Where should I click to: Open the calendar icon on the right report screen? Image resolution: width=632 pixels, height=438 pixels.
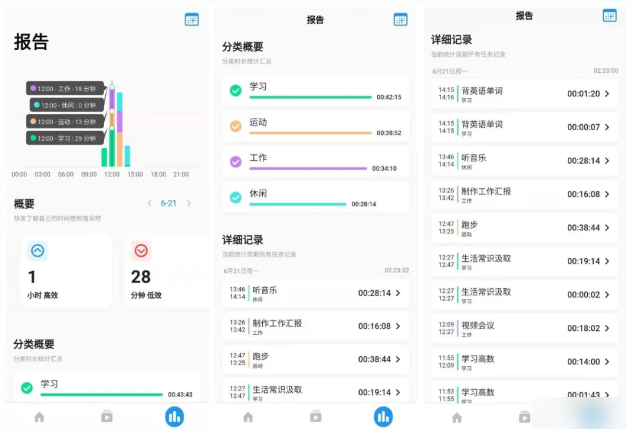click(x=609, y=16)
